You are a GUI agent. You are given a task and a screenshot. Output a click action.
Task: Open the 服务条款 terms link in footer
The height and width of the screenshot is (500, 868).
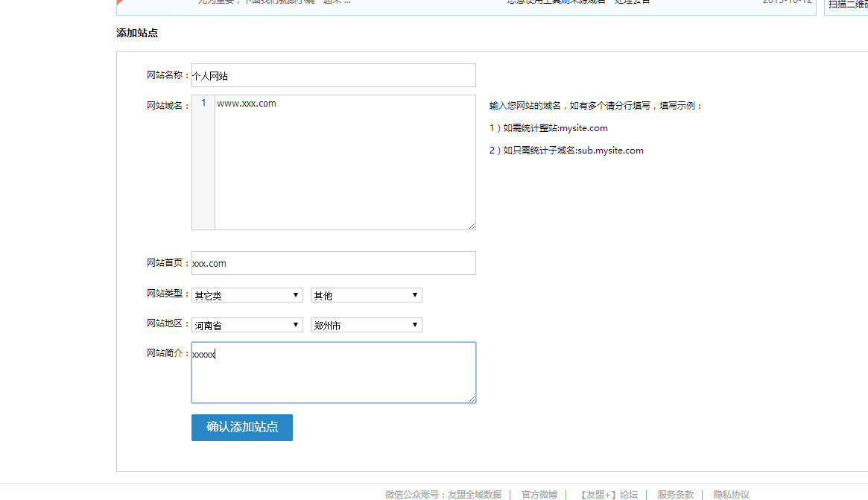click(674, 494)
